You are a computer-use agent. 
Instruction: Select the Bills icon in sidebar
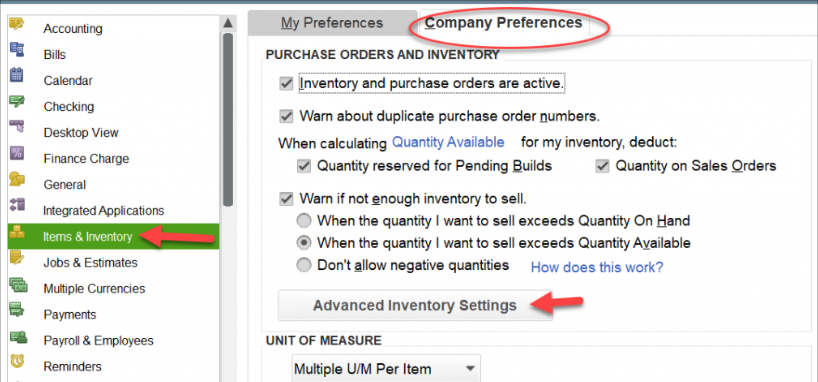pyautogui.click(x=17, y=51)
